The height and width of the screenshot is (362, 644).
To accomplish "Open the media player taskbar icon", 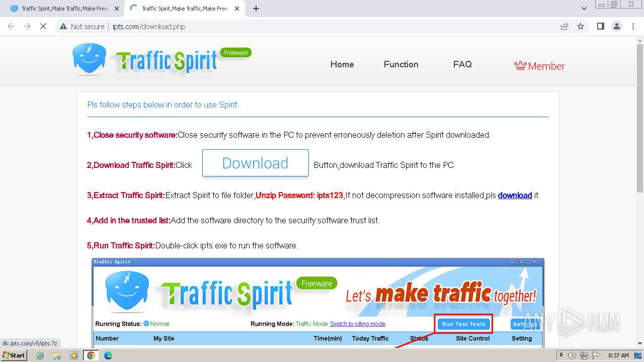I will point(74,355).
